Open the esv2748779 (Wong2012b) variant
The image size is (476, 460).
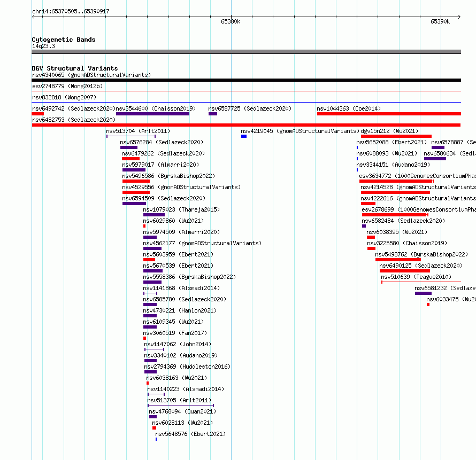pos(67,86)
